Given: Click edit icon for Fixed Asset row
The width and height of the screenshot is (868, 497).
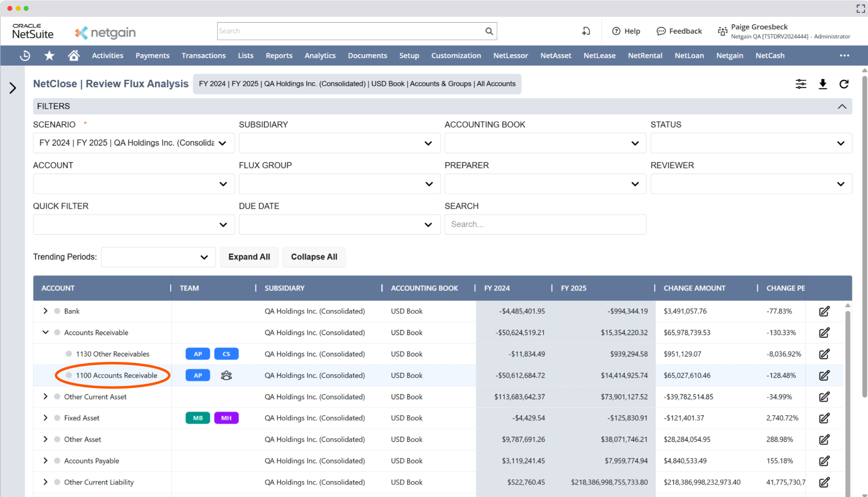Looking at the screenshot, I should (x=824, y=418).
